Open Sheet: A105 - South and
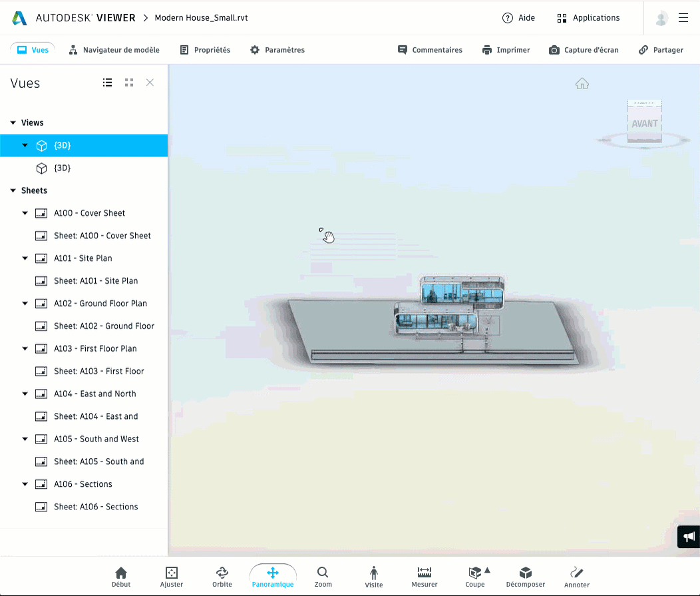The width and height of the screenshot is (700, 596). [x=84, y=461]
